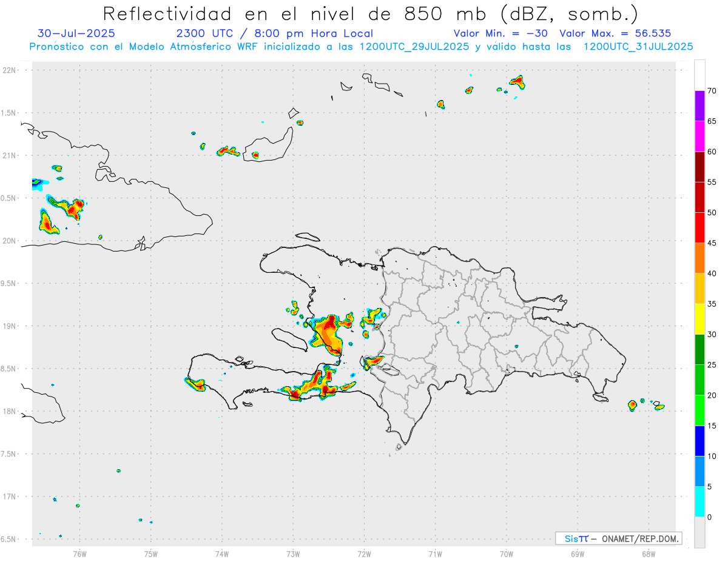The width and height of the screenshot is (728, 562).
Task: Click the '68W' longitude label
Action: (649, 554)
